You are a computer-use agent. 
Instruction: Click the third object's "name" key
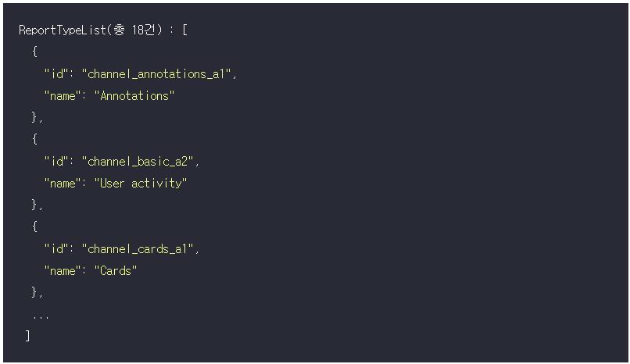click(63, 270)
